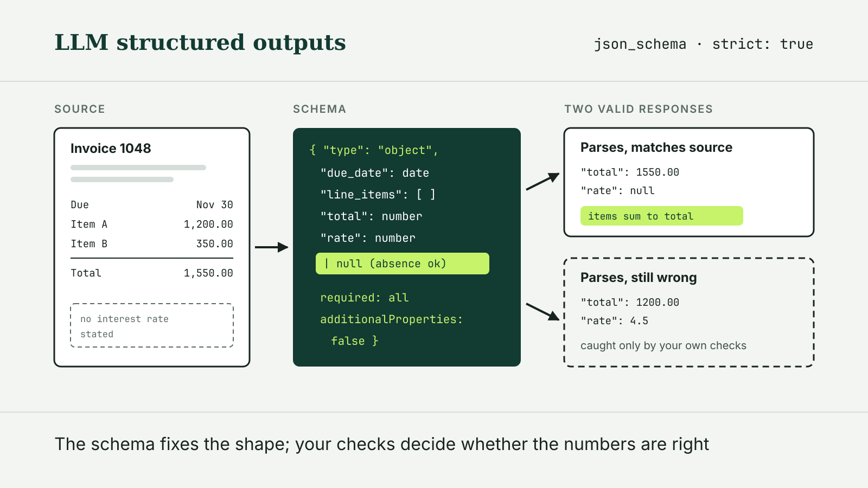
Task: Click the '"total": number' schema line
Action: pyautogui.click(x=371, y=216)
